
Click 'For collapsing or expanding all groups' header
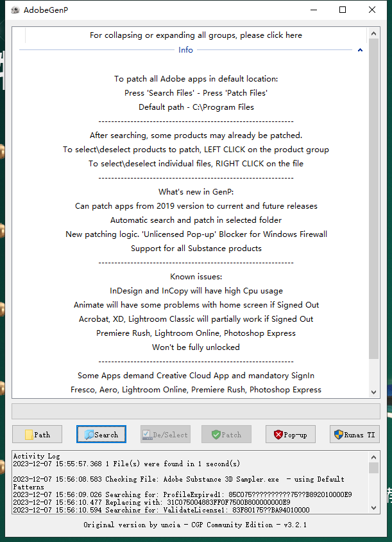[x=196, y=35]
